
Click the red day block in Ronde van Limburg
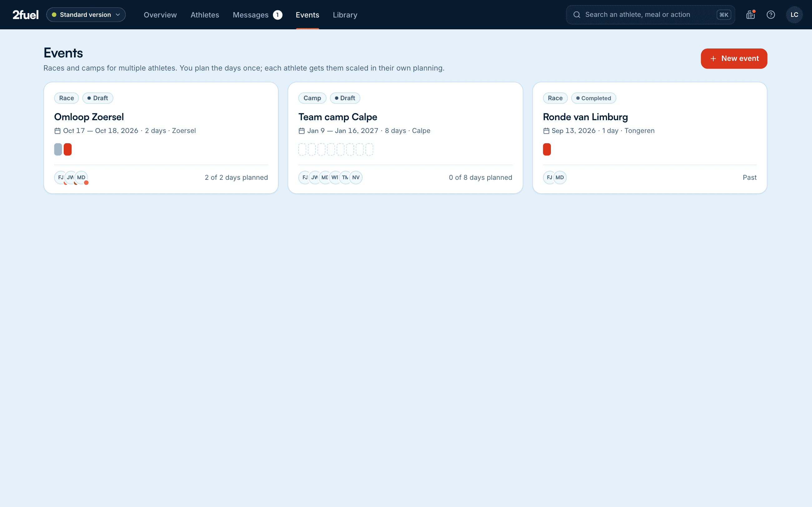(547, 149)
